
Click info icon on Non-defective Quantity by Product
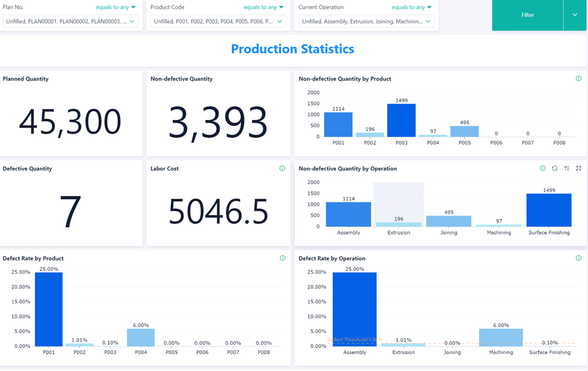[x=579, y=79]
